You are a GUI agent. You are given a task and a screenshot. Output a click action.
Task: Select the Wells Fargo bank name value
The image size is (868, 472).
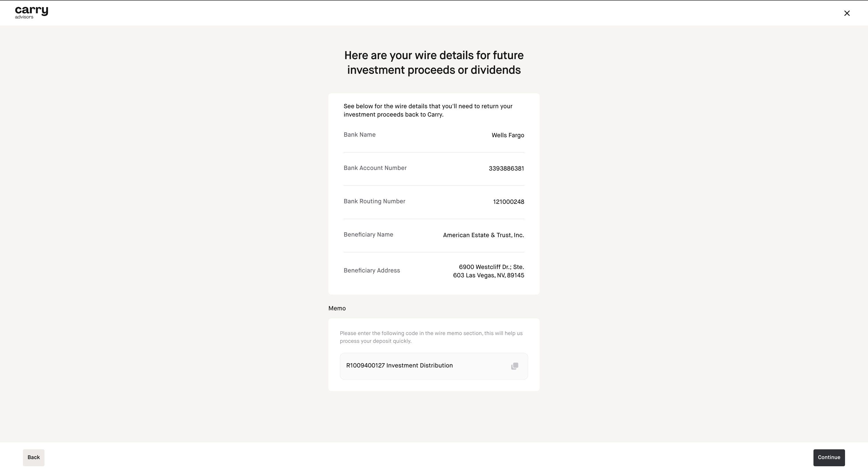click(x=507, y=135)
